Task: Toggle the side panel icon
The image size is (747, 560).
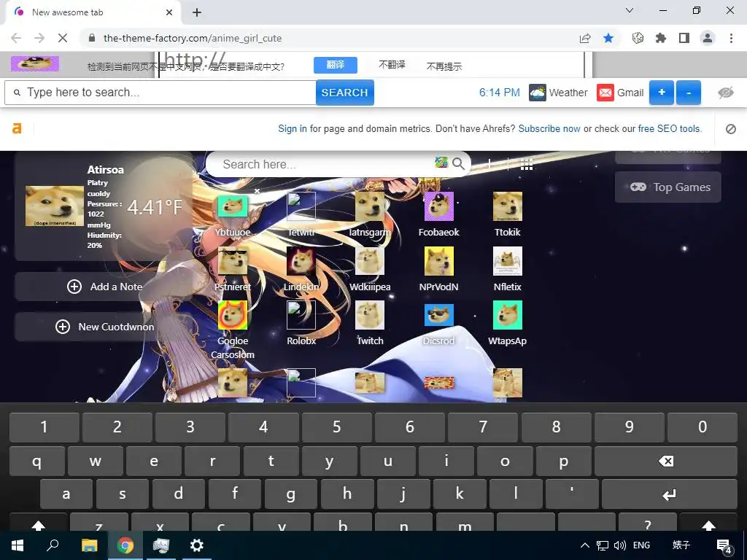Action: 684,38
